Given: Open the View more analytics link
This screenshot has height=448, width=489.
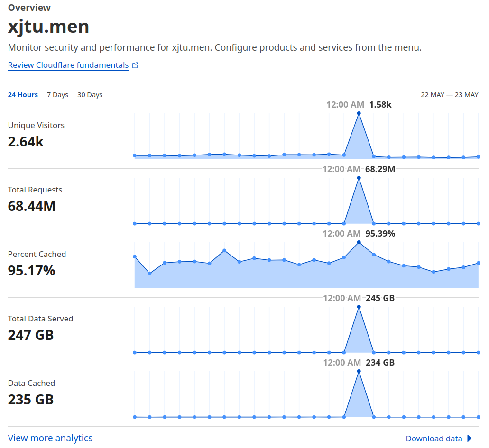Looking at the screenshot, I should pos(50,438).
